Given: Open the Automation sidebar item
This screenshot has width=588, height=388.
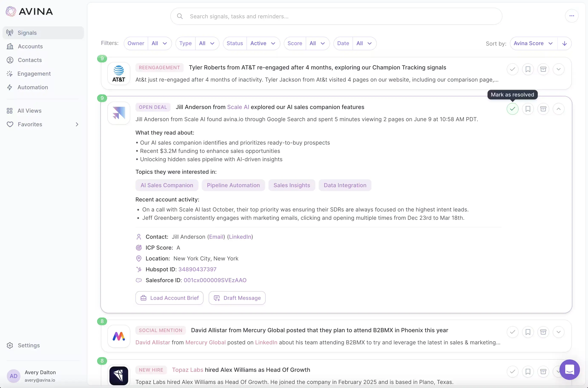Looking at the screenshot, I should coord(33,87).
